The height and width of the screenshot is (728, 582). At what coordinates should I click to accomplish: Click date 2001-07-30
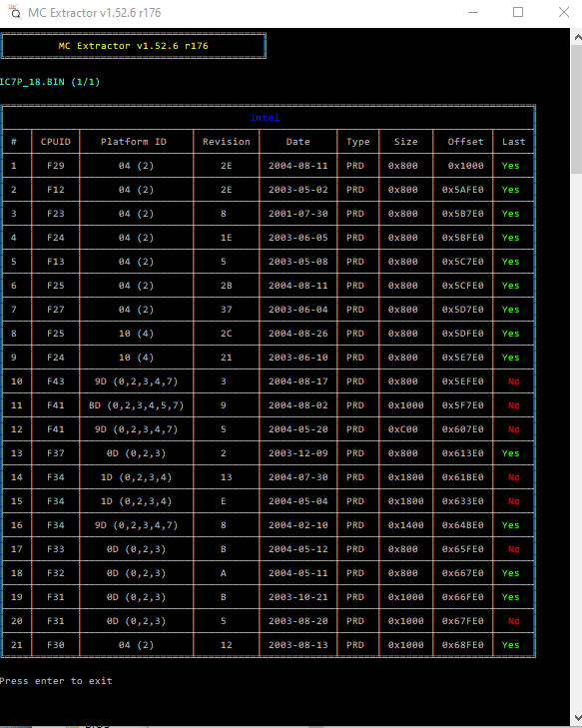click(x=297, y=214)
